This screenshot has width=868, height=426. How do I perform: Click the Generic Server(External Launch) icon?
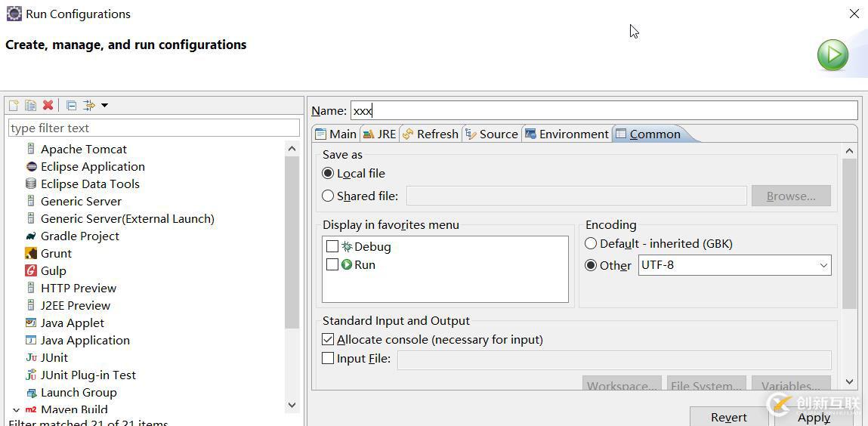click(31, 218)
